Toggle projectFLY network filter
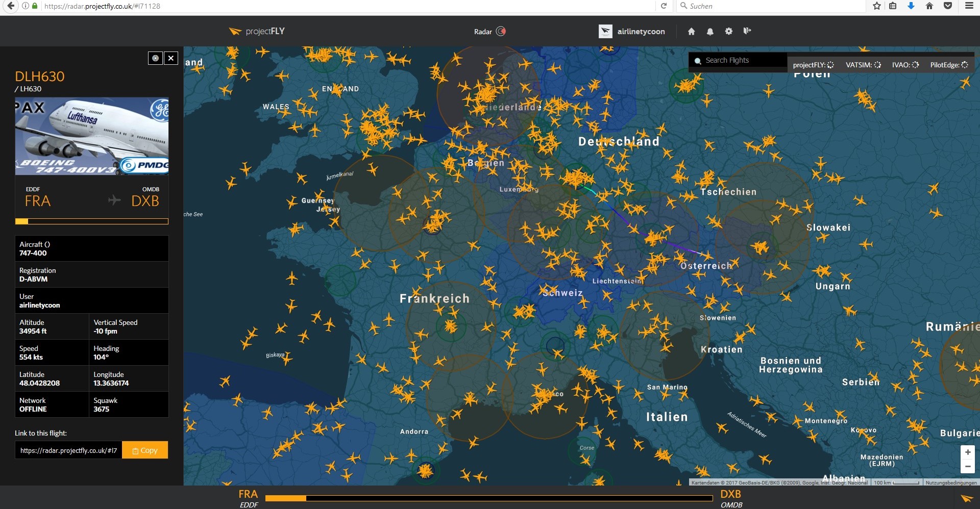This screenshot has height=509, width=980. [813, 65]
